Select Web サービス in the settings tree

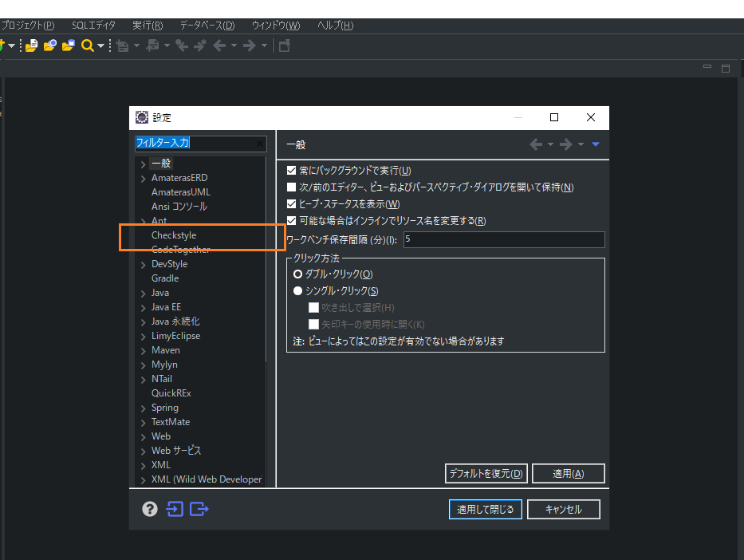[x=176, y=451]
